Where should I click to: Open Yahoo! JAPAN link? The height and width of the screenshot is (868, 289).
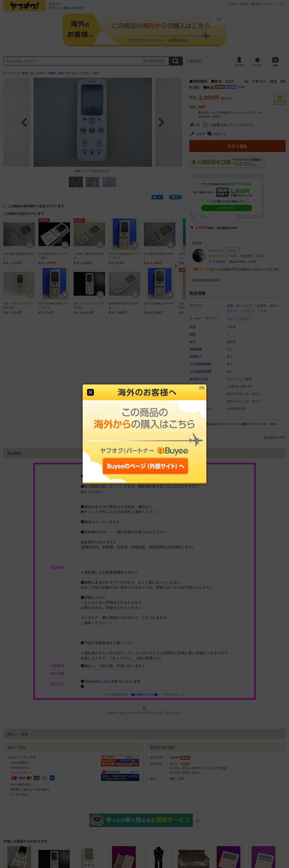(238, 4)
